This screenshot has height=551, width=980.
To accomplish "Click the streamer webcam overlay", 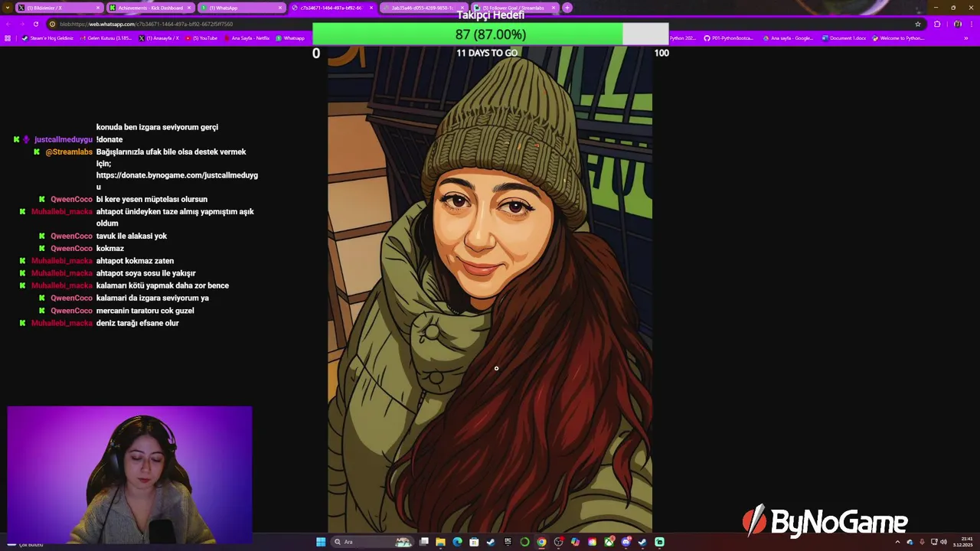I will tap(129, 475).
